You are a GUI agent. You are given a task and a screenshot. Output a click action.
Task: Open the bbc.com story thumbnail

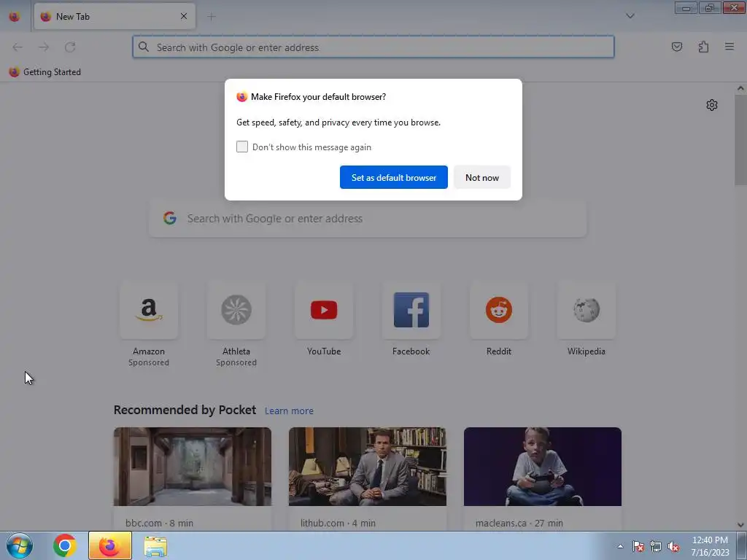pos(193,467)
